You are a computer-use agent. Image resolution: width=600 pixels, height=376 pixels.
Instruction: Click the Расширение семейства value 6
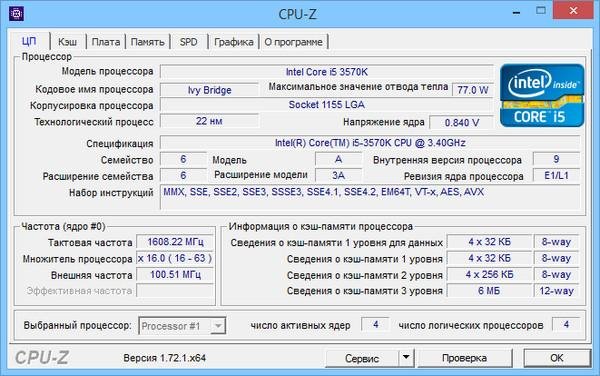point(183,176)
